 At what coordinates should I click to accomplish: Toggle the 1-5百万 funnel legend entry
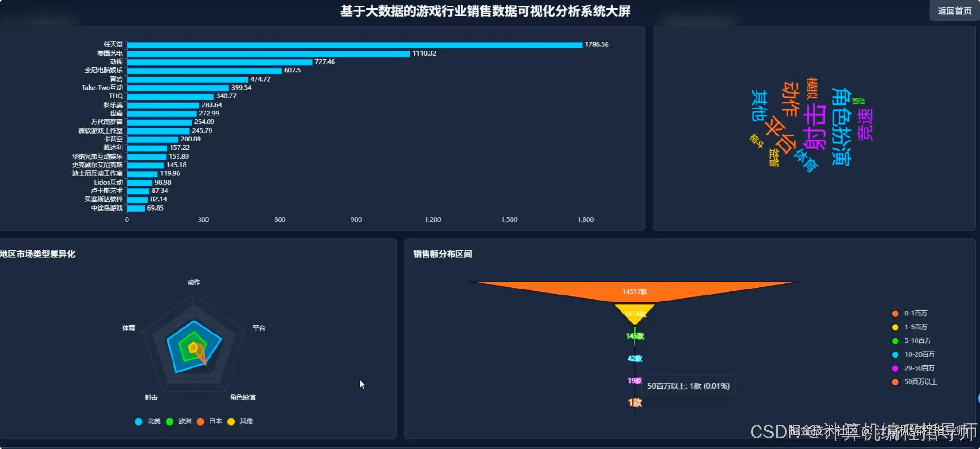[910, 327]
